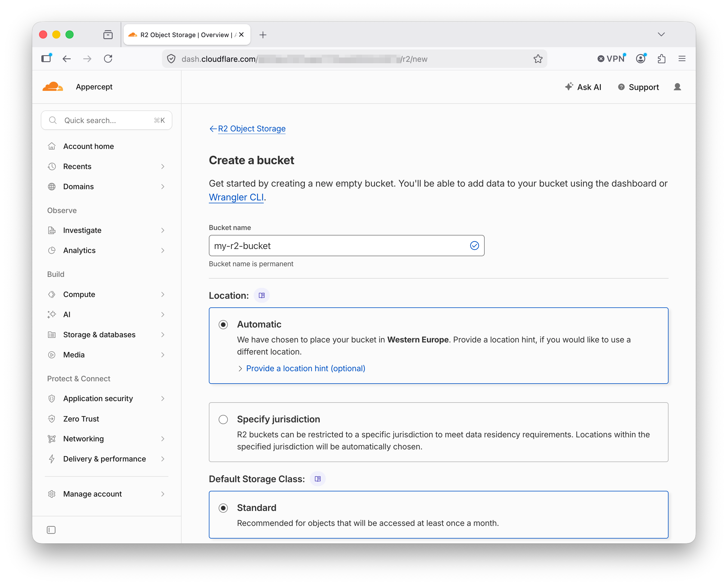The image size is (728, 586).
Task: Expand AI submenu chevron
Action: coord(163,315)
